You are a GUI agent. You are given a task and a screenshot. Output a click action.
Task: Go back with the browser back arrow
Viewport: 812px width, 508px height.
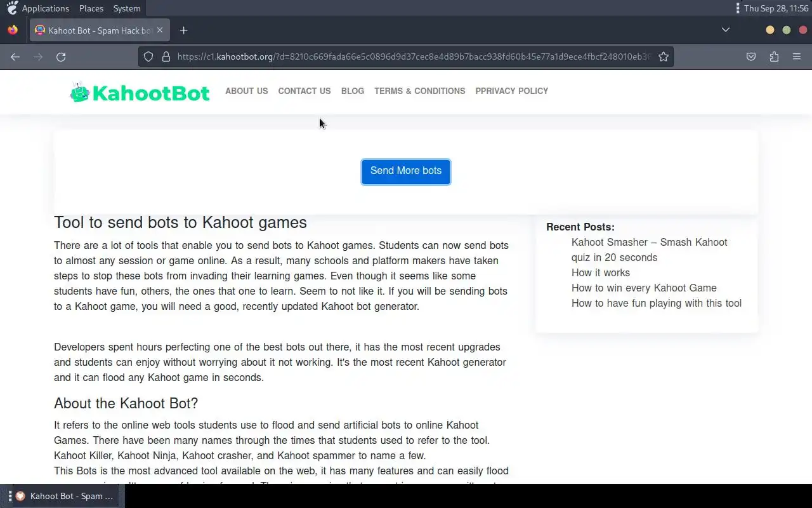tap(15, 57)
